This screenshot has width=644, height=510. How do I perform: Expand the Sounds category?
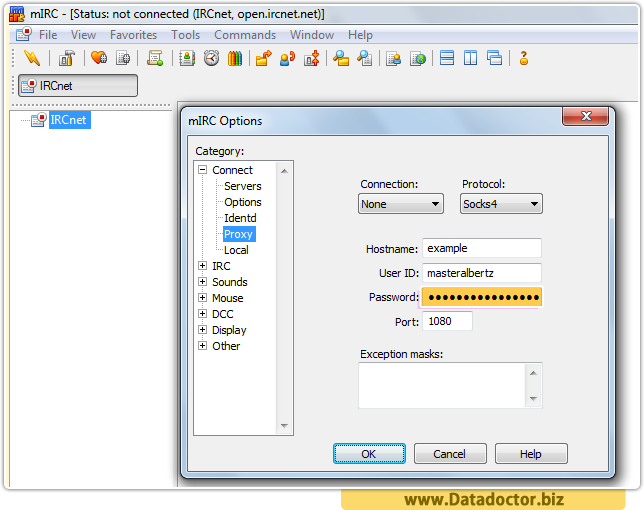(x=202, y=282)
